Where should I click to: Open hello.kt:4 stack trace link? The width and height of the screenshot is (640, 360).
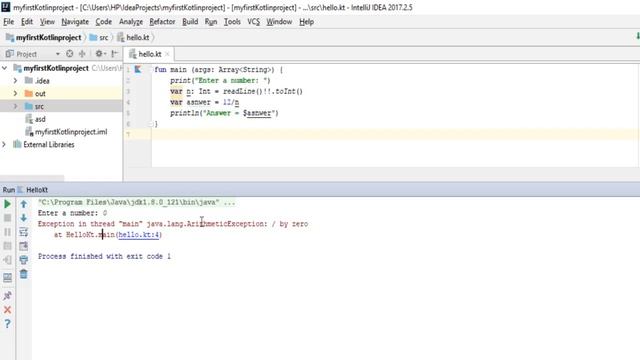[139, 235]
